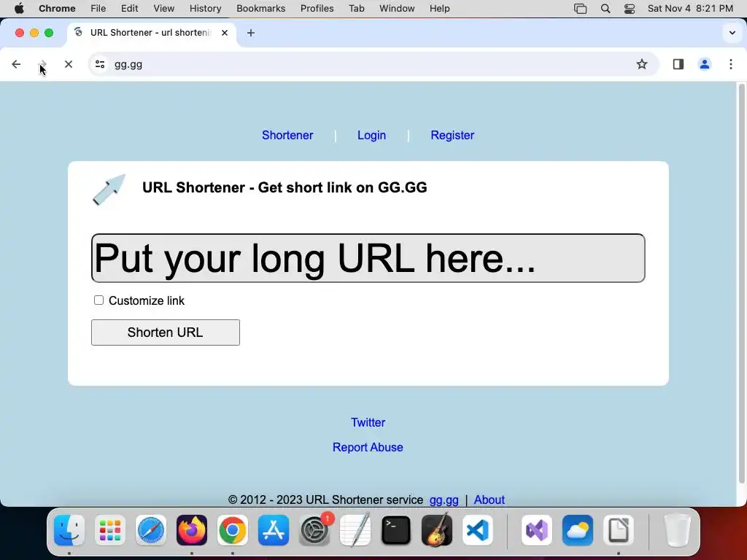Click the GG.GG arrow logo
This screenshot has height=560, width=747.
tap(109, 190)
